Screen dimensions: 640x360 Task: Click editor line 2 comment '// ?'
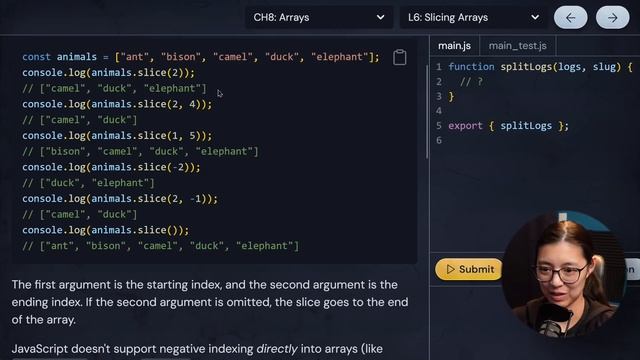(471, 82)
